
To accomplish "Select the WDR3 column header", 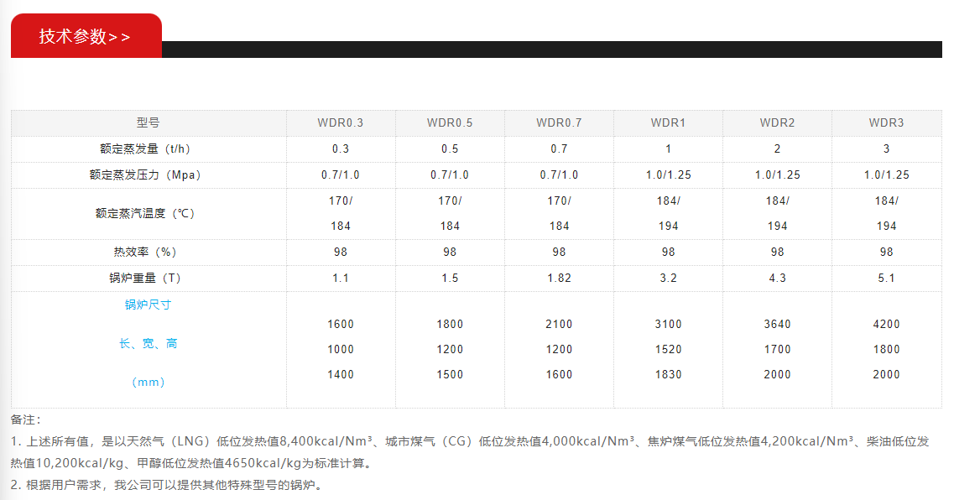I will pyautogui.click(x=886, y=122).
